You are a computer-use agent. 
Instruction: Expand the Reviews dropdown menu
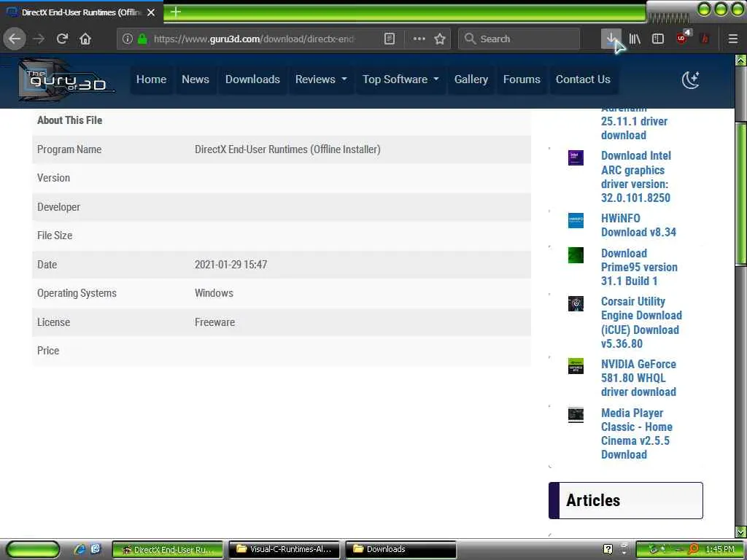click(321, 79)
